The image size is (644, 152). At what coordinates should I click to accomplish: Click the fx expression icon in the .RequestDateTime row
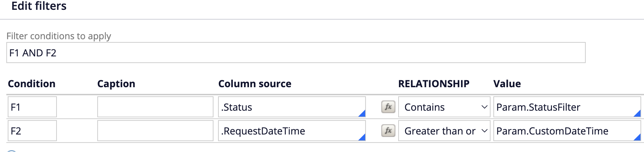tap(388, 131)
